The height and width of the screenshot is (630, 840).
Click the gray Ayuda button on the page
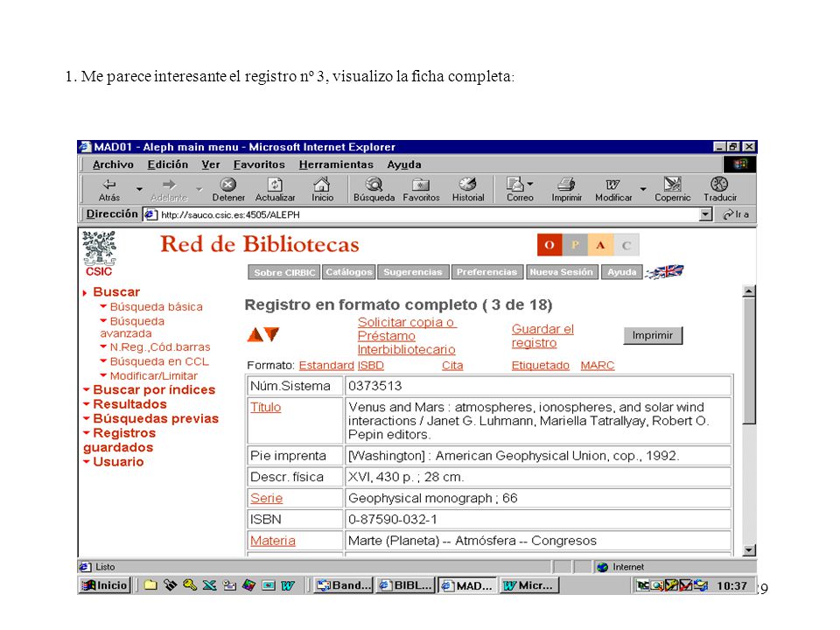(621, 272)
